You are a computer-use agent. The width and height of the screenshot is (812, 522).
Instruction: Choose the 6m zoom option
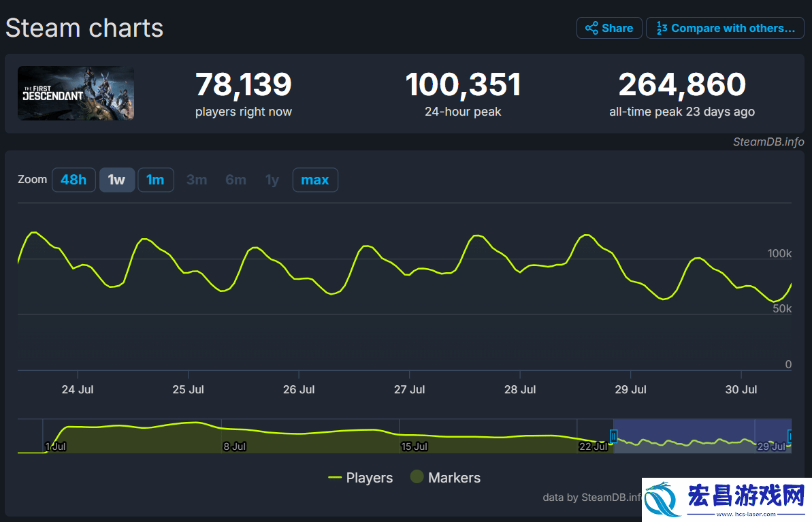(236, 180)
